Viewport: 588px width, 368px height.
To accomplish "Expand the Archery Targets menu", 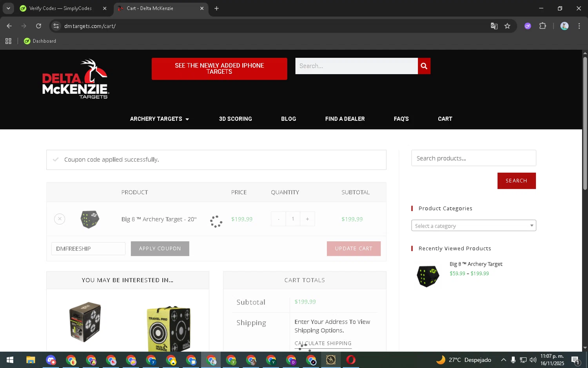I will 160,119.
